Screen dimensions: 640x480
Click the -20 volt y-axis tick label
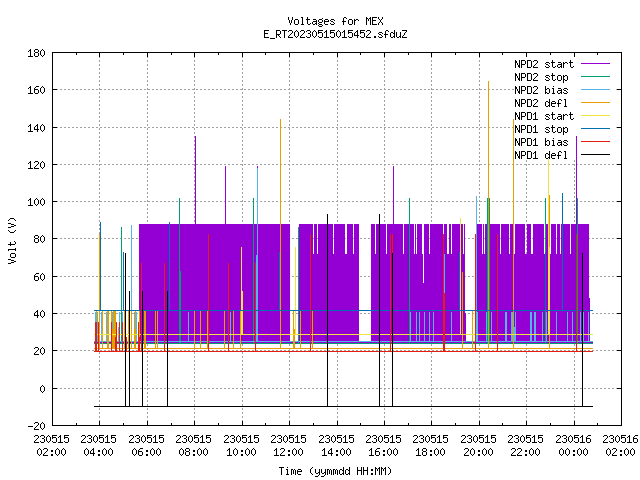point(36,426)
